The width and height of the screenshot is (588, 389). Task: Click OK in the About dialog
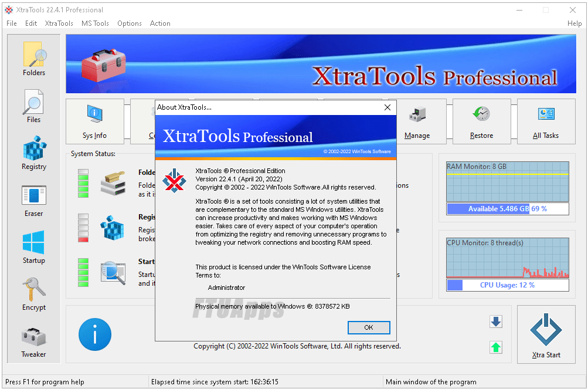point(369,327)
